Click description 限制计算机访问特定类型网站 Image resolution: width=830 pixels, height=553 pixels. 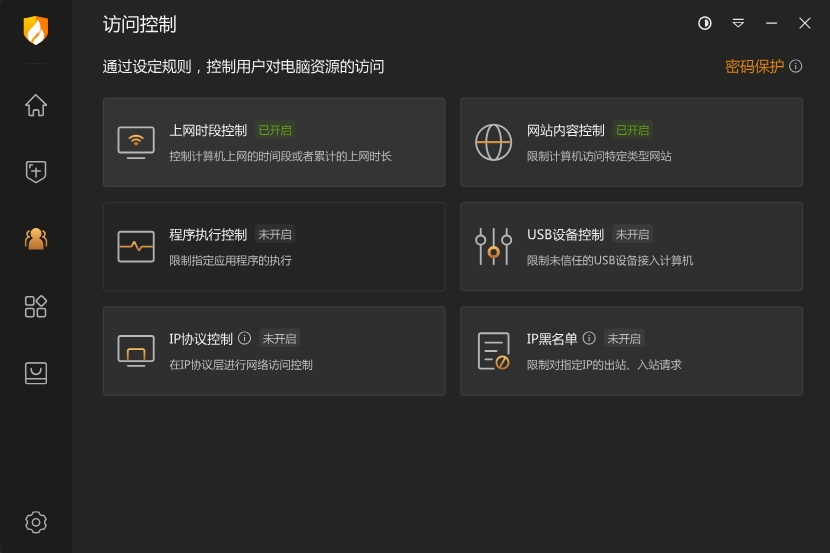(x=599, y=156)
